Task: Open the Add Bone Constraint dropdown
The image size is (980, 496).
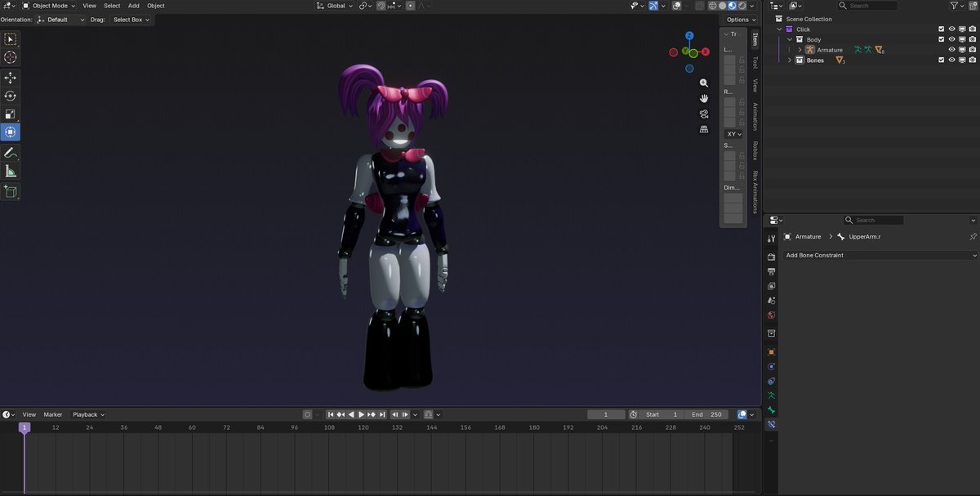Action: click(x=879, y=255)
